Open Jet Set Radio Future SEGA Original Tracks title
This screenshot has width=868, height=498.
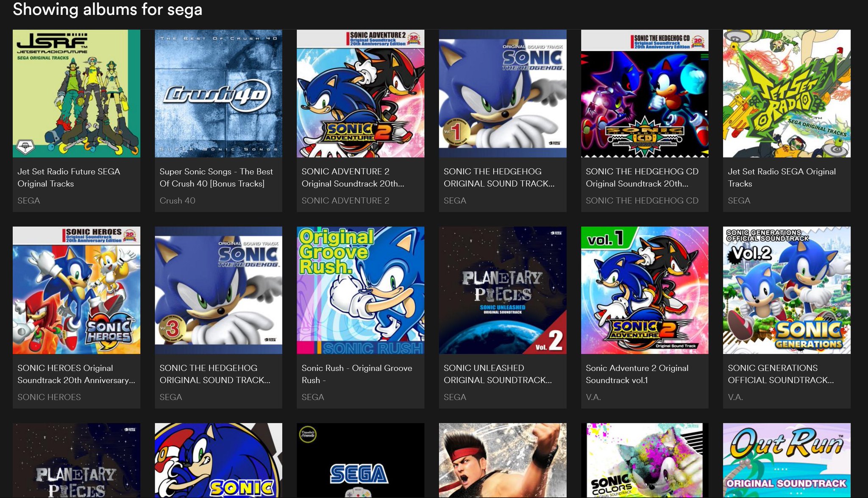point(69,178)
